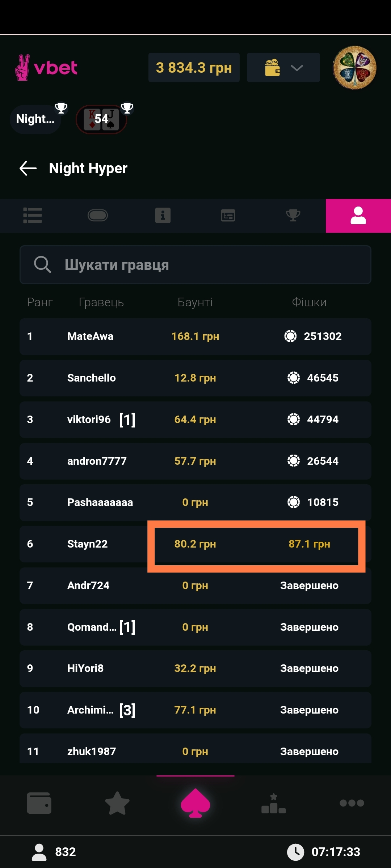
Task: Open the prizes trophy tab icon
Action: (x=293, y=216)
